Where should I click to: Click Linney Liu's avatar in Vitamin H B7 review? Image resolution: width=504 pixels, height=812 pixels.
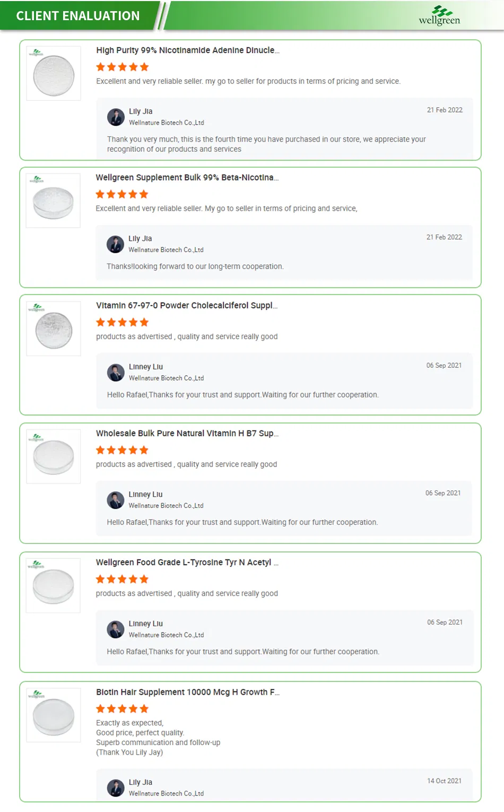115,500
